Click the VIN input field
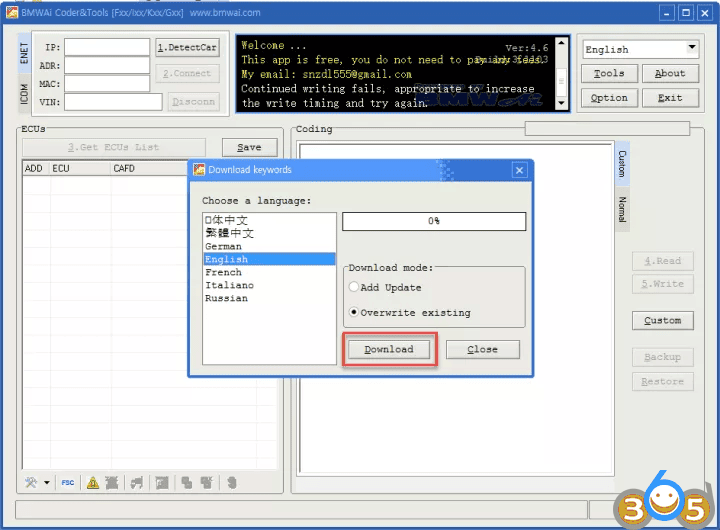This screenshot has height=530, width=720. [113, 102]
